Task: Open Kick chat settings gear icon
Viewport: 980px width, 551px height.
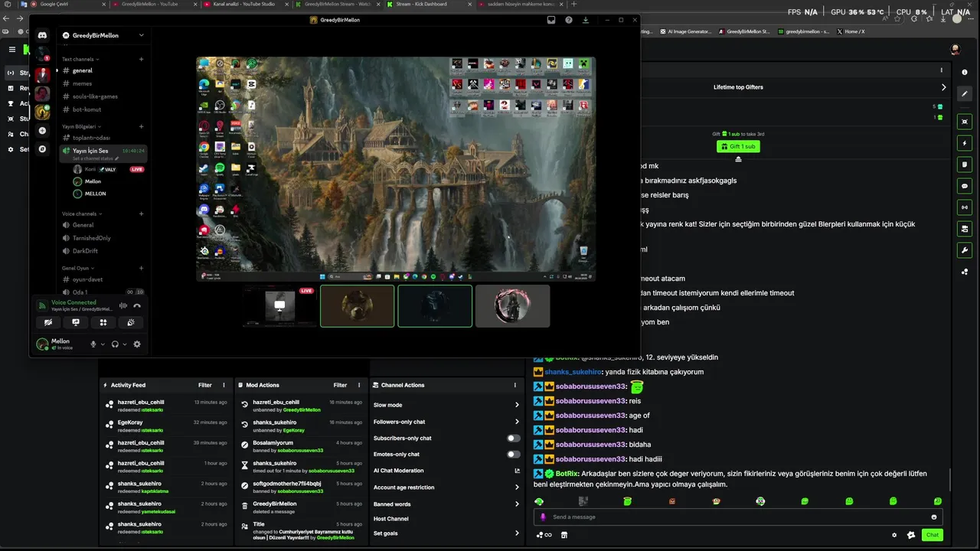Action: (x=894, y=535)
